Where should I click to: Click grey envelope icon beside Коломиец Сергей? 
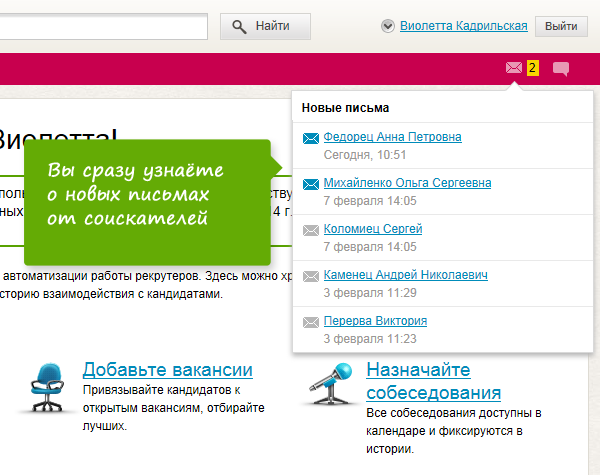click(310, 230)
